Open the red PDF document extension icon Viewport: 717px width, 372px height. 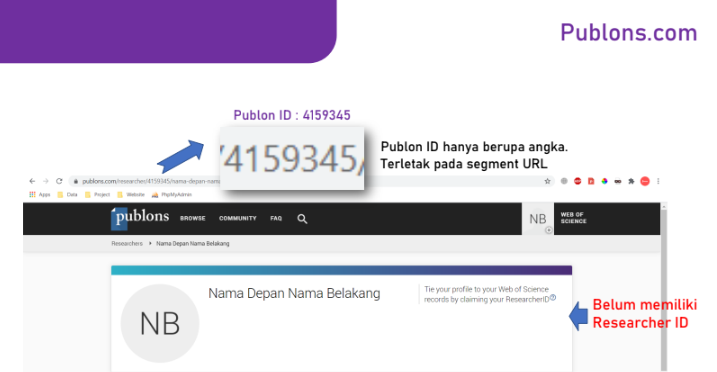(x=591, y=181)
